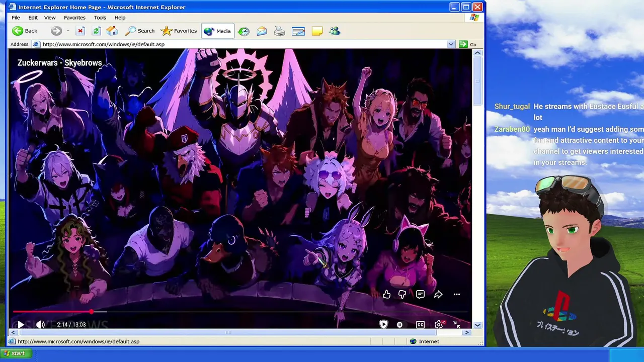The height and width of the screenshot is (362, 644).
Task: Minimize the Internet Explorer window
Action: [454, 7]
